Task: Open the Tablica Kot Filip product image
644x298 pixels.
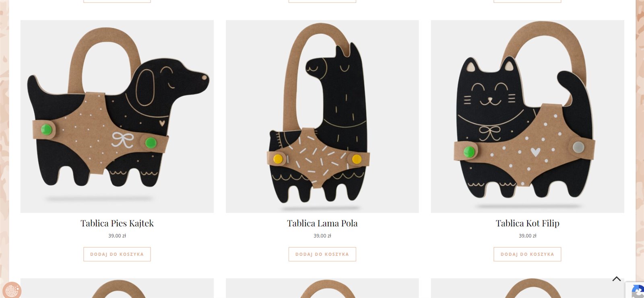Action: click(x=527, y=116)
